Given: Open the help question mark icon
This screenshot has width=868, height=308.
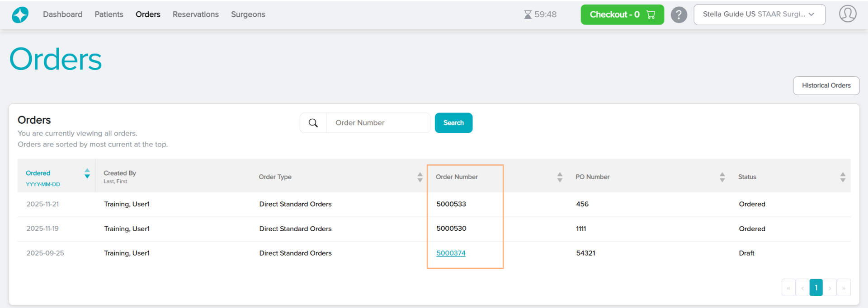Looking at the screenshot, I should click(679, 14).
